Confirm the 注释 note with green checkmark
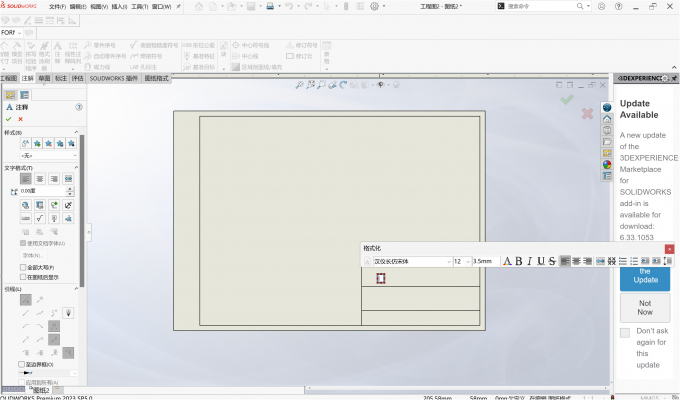The image size is (680, 400). tap(8, 119)
